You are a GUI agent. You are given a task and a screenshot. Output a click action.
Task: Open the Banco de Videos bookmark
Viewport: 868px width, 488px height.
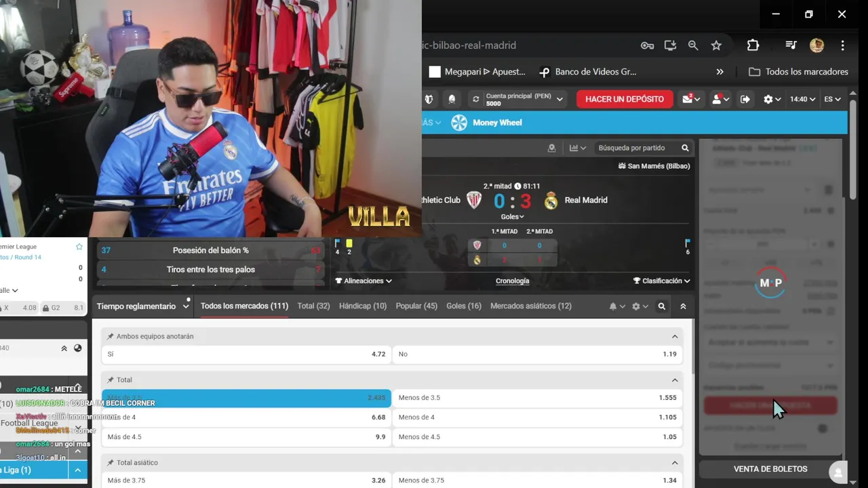(588, 72)
